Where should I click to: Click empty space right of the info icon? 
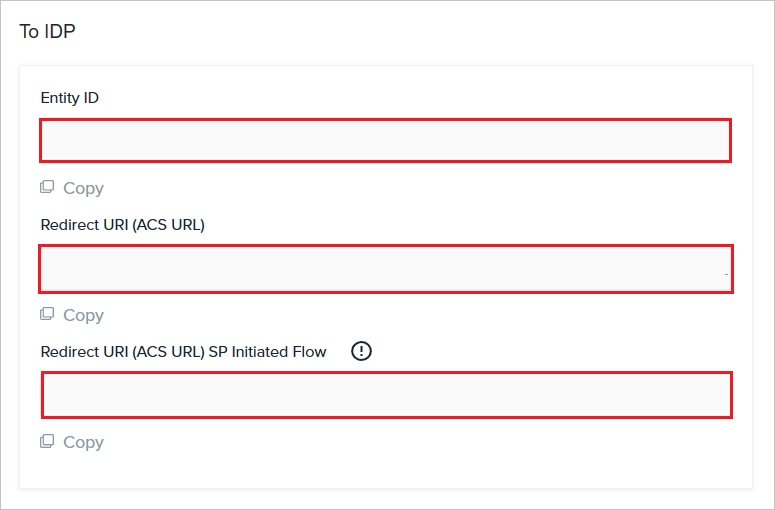pyautogui.click(x=544, y=351)
